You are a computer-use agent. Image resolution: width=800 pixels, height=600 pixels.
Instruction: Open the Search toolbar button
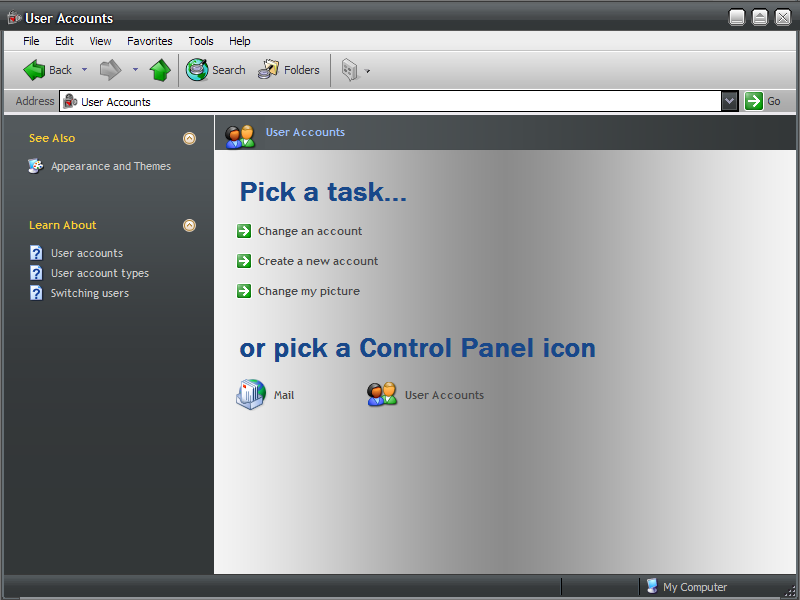click(216, 70)
